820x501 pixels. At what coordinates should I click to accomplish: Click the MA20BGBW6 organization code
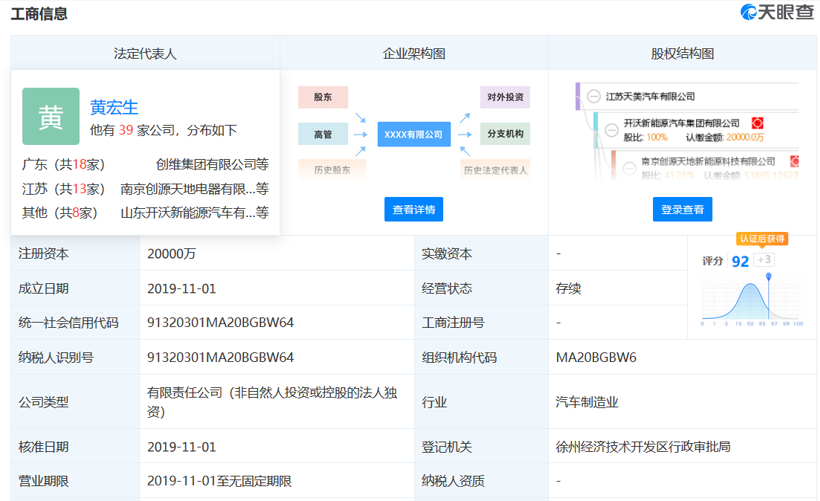click(596, 358)
